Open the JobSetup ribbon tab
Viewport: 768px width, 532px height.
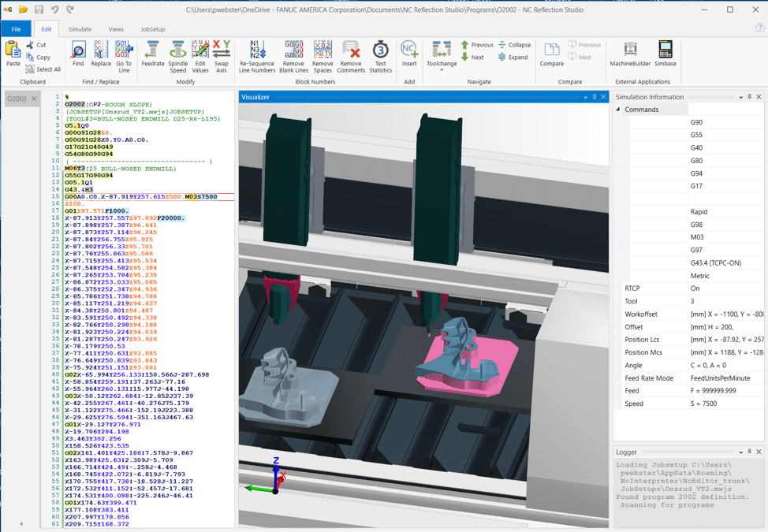(x=152, y=29)
